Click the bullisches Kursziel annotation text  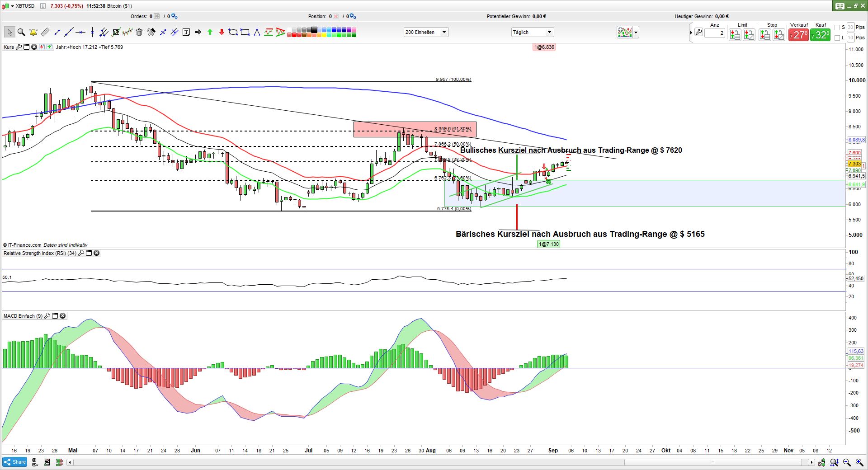tap(571, 150)
